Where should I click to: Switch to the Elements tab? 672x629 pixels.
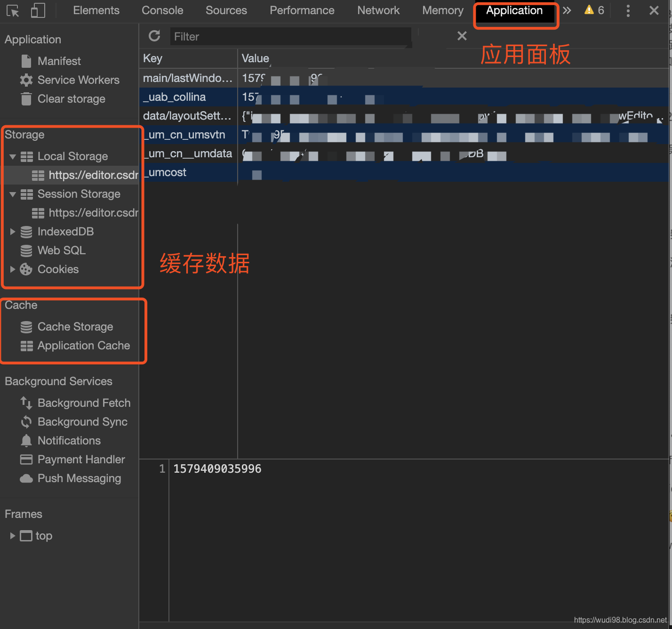(96, 10)
